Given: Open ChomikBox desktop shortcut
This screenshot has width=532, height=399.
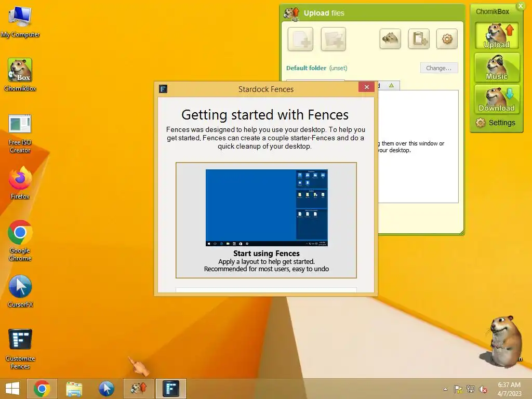Looking at the screenshot, I should point(20,75).
